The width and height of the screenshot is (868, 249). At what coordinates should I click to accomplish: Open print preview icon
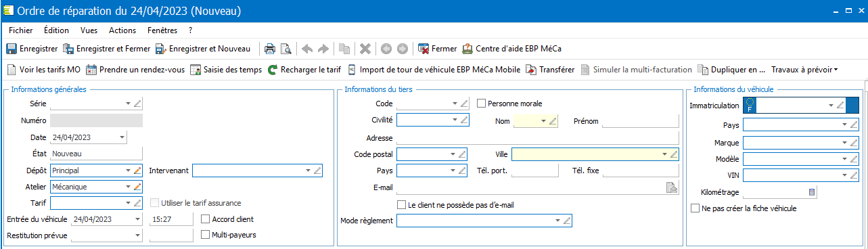pos(285,49)
